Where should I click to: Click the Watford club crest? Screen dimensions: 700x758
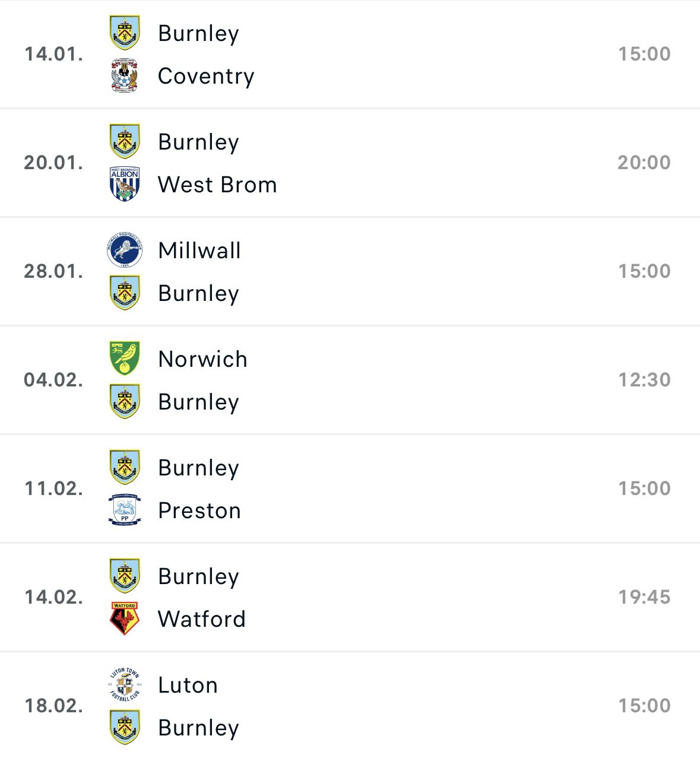pyautogui.click(x=125, y=619)
